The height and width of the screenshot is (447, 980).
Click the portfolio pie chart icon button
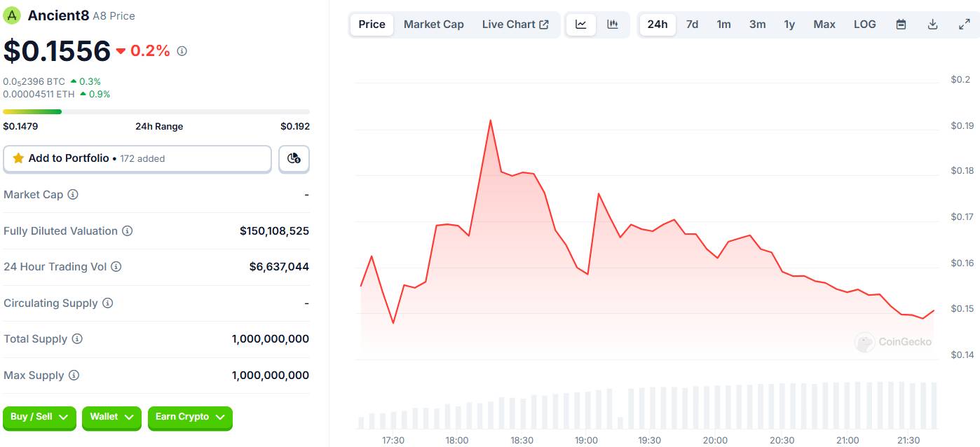(294, 159)
